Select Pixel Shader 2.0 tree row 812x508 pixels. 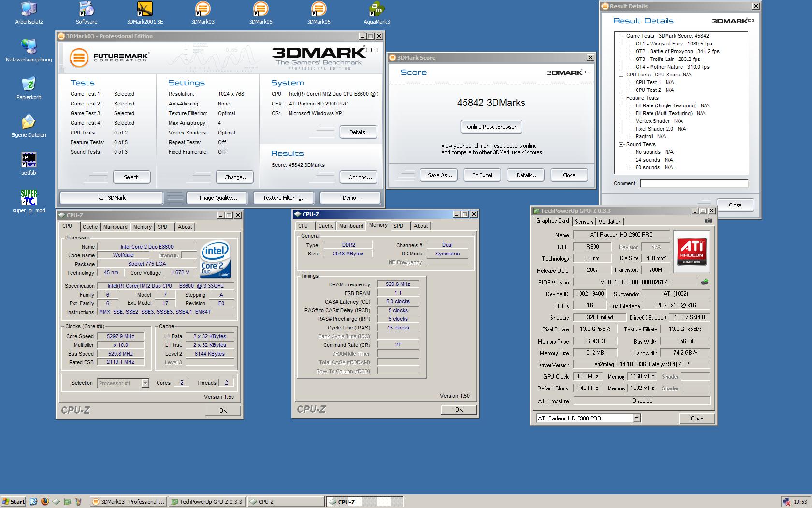point(661,129)
